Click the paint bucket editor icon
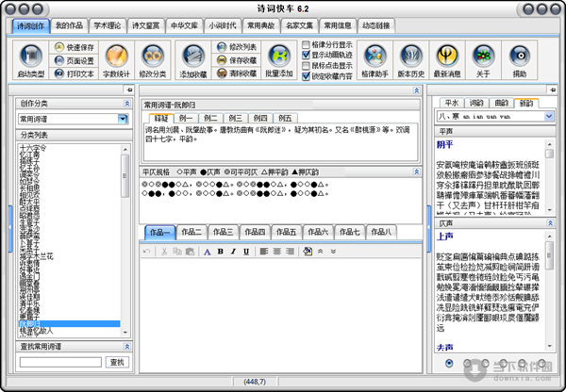The height and width of the screenshot is (392, 566). (308, 252)
